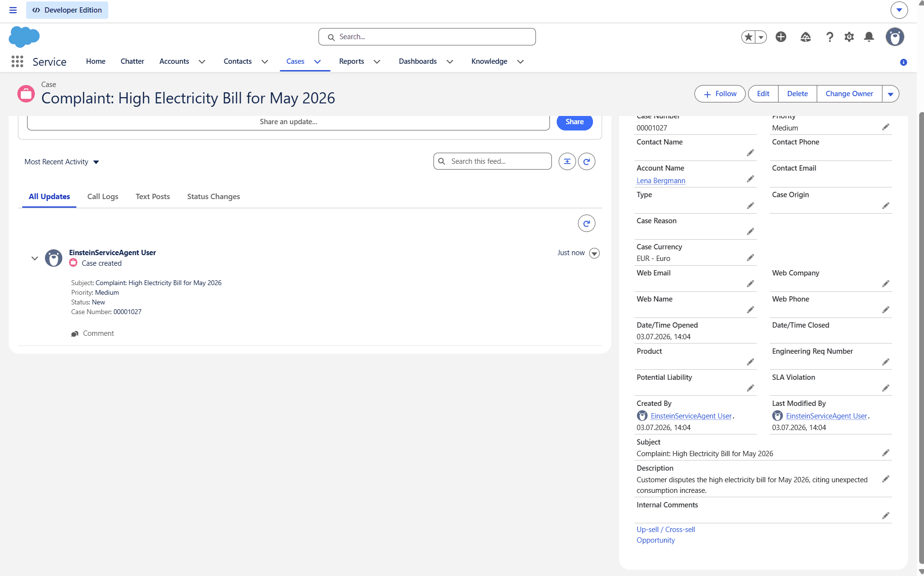The image size is (924, 576).
Task: Open the feed item actions menu
Action: [x=594, y=253]
